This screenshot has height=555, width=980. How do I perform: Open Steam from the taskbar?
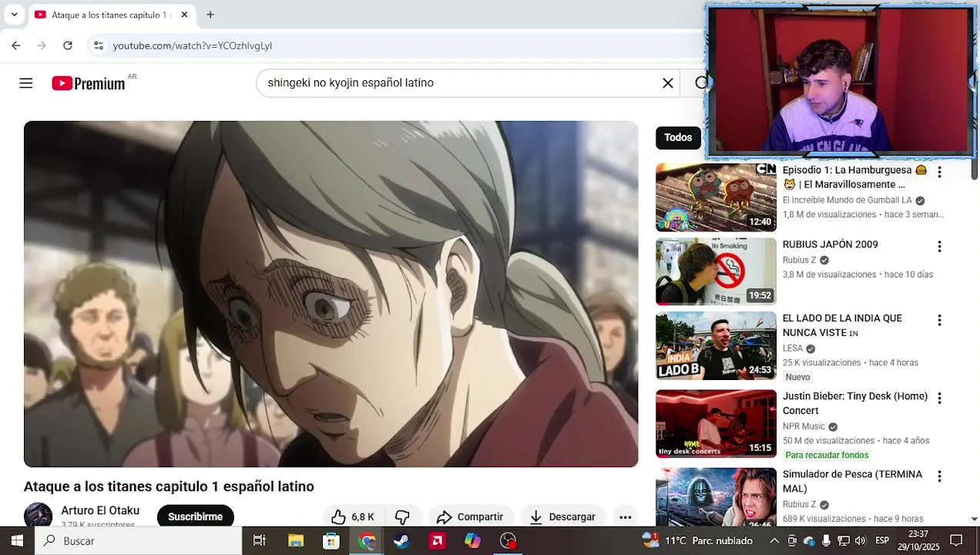tap(401, 540)
